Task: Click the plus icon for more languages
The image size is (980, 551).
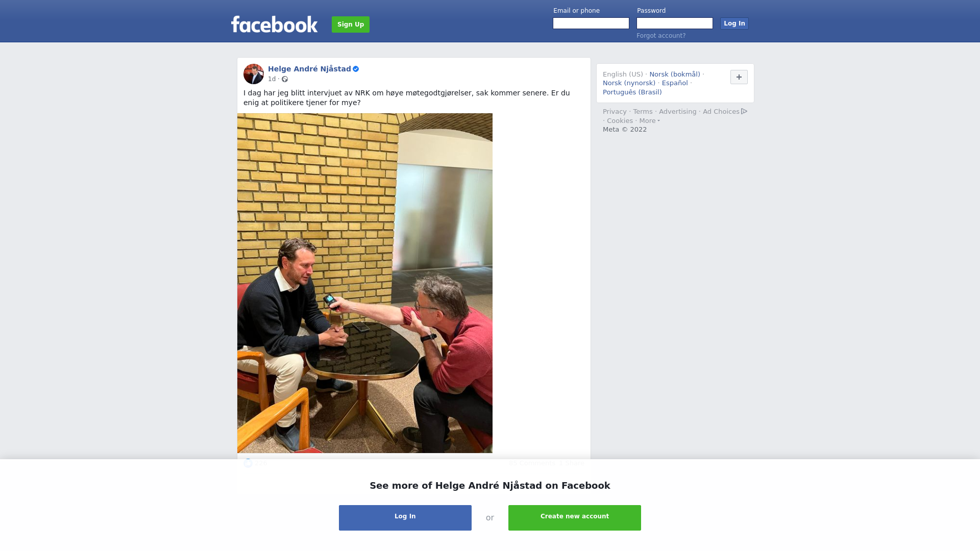Action: coord(739,77)
